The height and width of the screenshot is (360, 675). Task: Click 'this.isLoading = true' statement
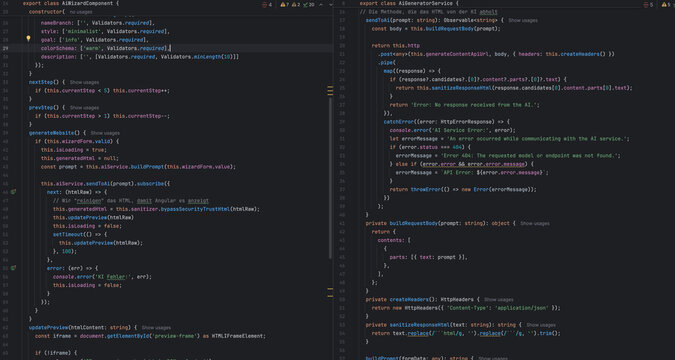(x=73, y=150)
